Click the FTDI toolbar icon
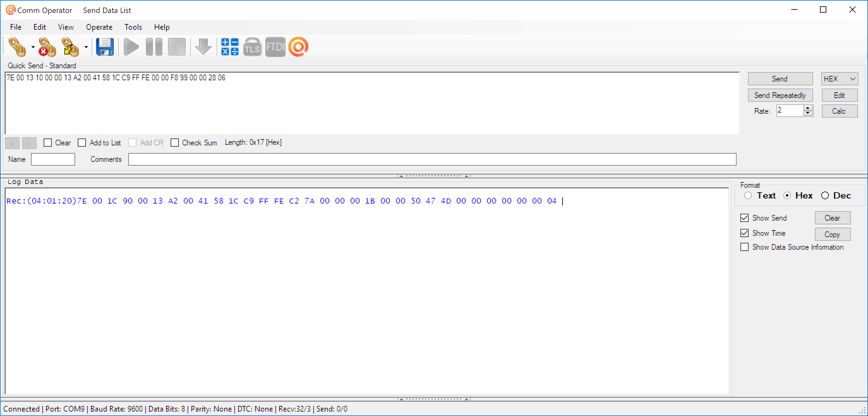 point(275,47)
